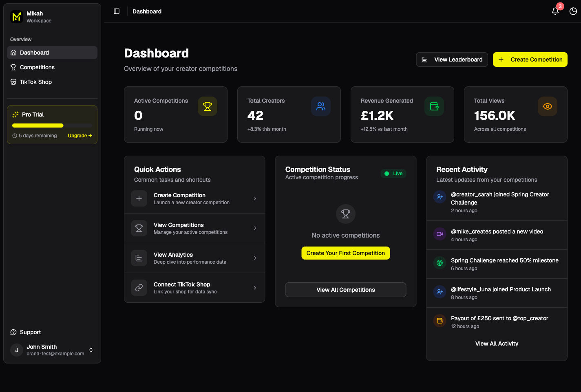
Task: Open Competitions in the sidebar
Action: coord(52,67)
